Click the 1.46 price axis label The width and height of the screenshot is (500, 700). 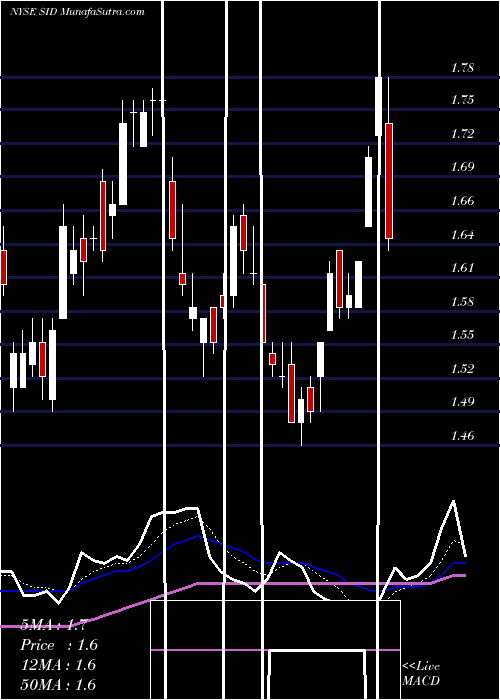(x=462, y=435)
